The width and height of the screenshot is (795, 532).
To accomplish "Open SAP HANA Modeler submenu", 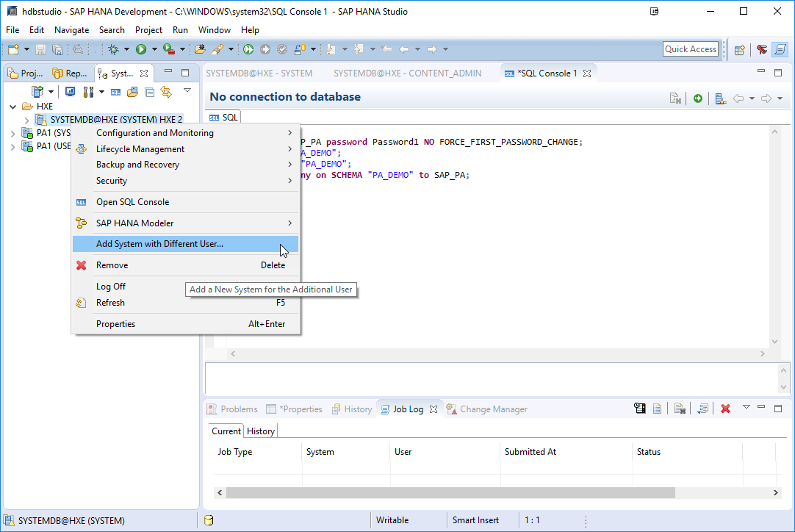I will click(186, 223).
